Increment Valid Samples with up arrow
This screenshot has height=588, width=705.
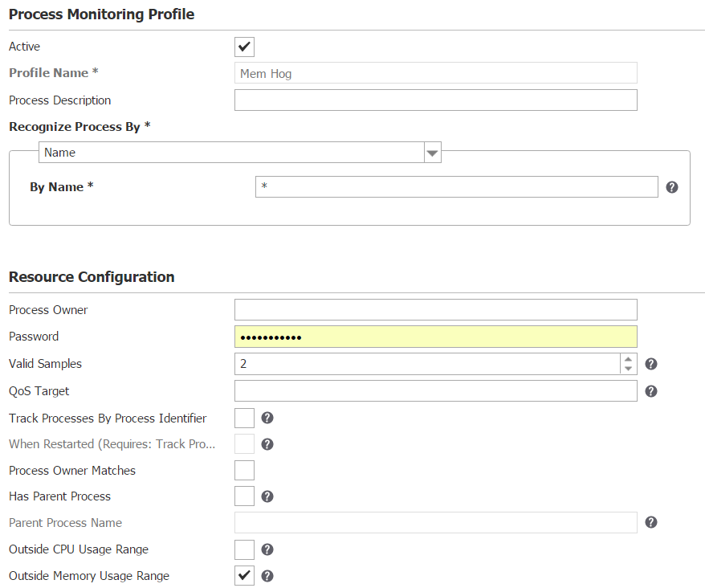tap(628, 359)
